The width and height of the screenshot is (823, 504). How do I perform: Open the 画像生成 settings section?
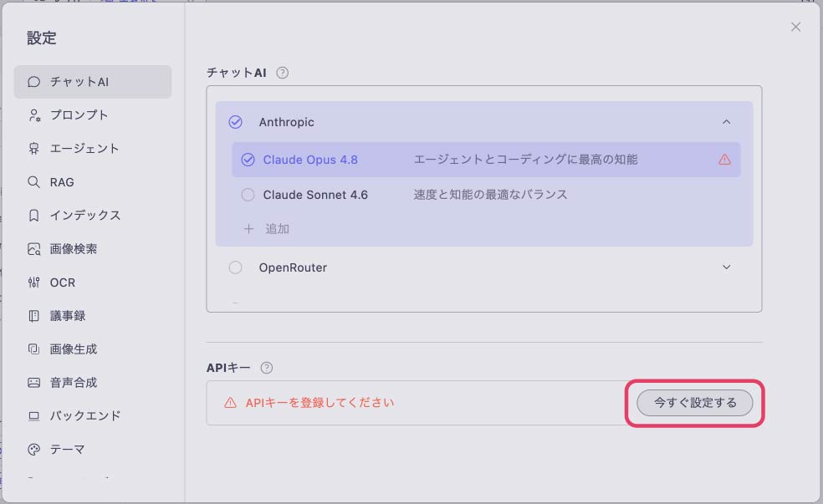click(x=93, y=349)
